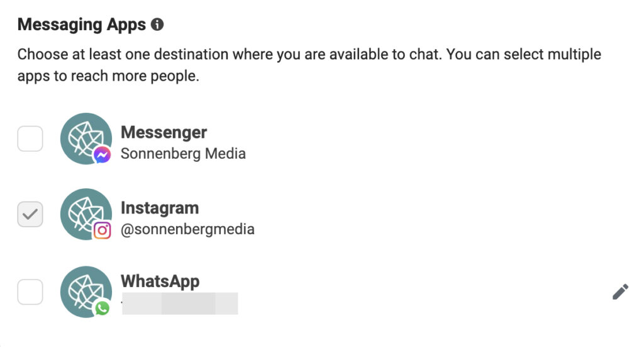
Task: Click the profile avatar in the Instagram row
Action: 83,212
